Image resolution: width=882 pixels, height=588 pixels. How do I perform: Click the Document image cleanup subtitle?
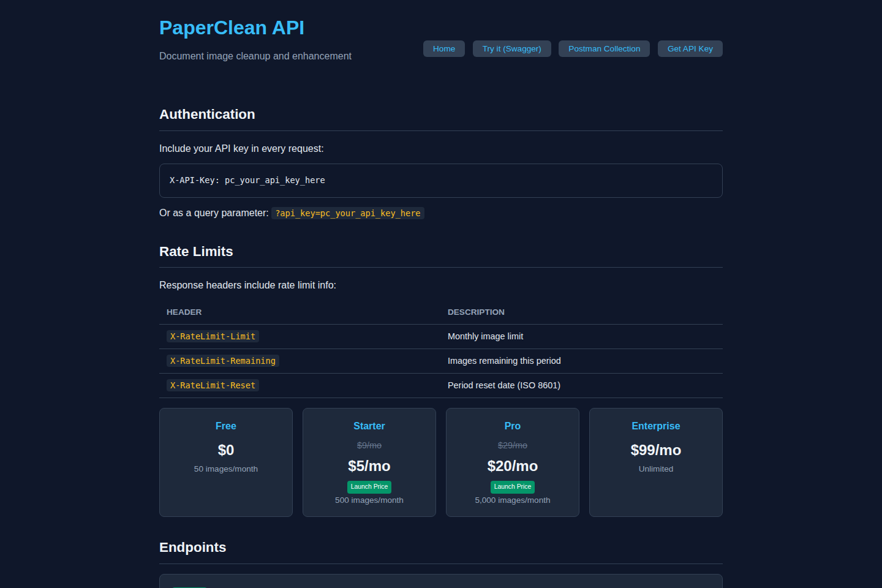pyautogui.click(x=255, y=56)
